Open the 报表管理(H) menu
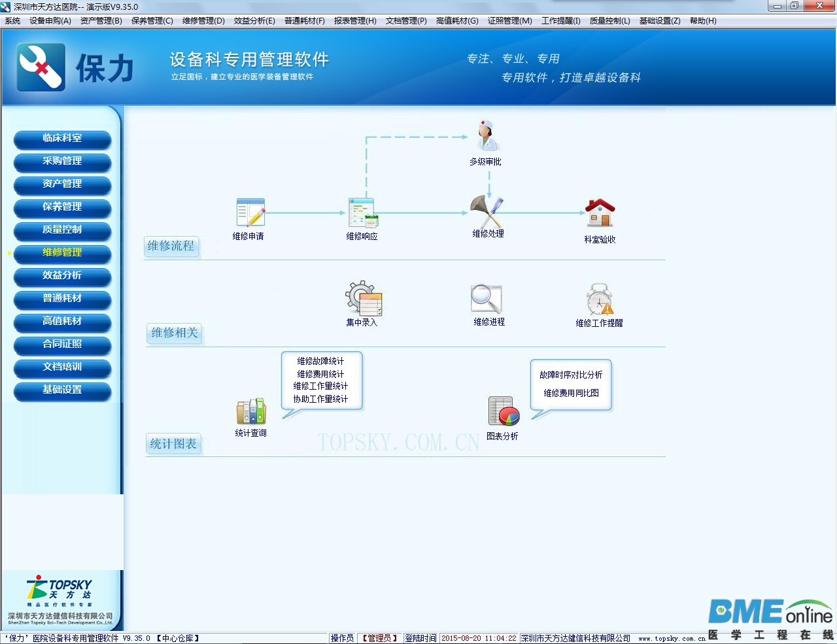This screenshot has height=644, width=837. click(x=354, y=20)
